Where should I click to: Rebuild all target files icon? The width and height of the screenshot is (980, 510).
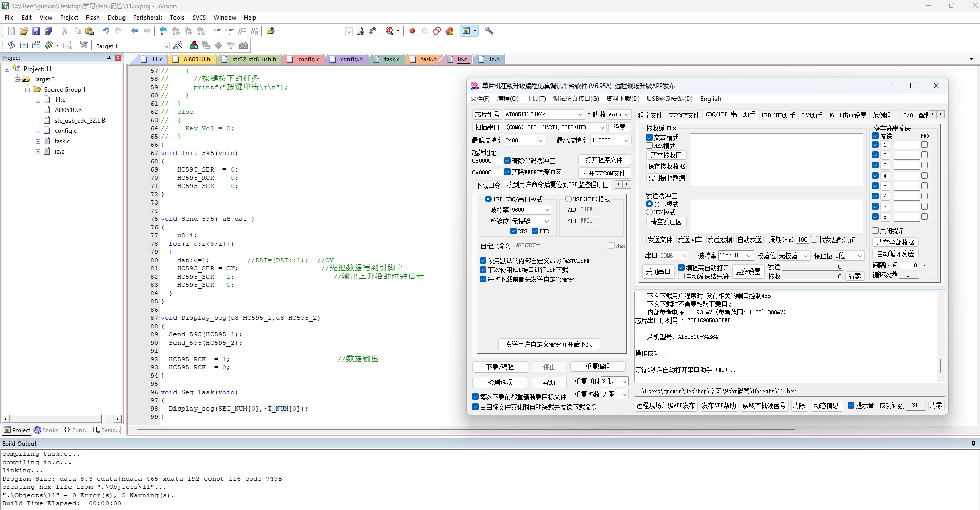click(36, 45)
